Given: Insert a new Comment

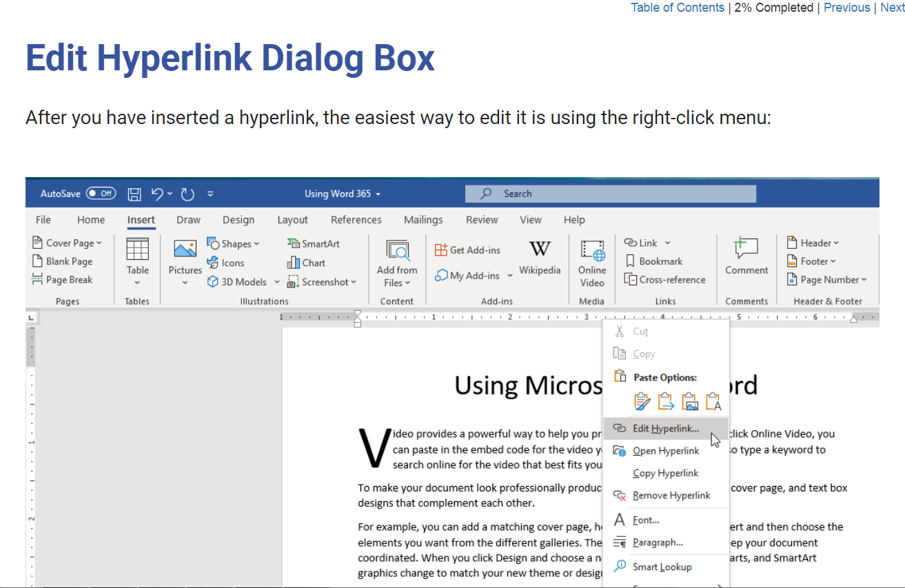Looking at the screenshot, I should (746, 256).
